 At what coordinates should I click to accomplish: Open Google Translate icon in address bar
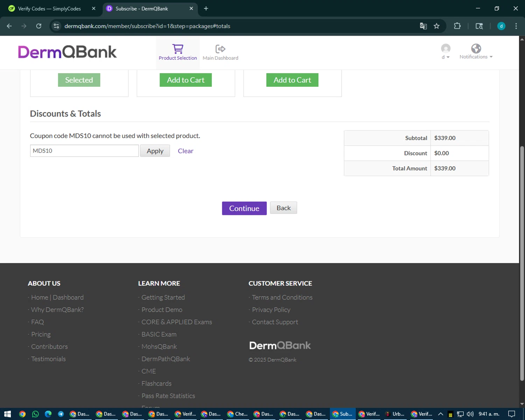[423, 26]
